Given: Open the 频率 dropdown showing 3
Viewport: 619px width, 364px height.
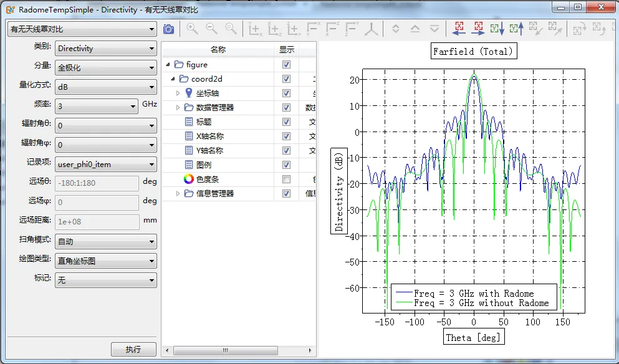Looking at the screenshot, I should [97, 106].
